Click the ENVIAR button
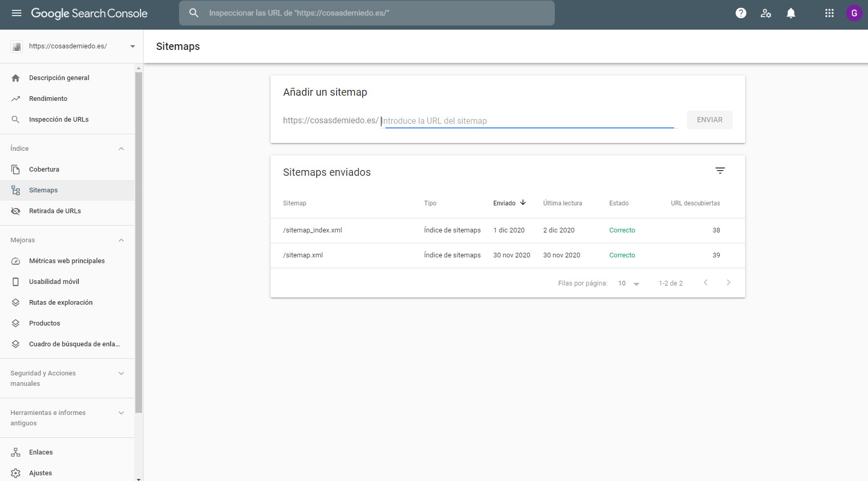Image resolution: width=868 pixels, height=481 pixels. pos(709,120)
